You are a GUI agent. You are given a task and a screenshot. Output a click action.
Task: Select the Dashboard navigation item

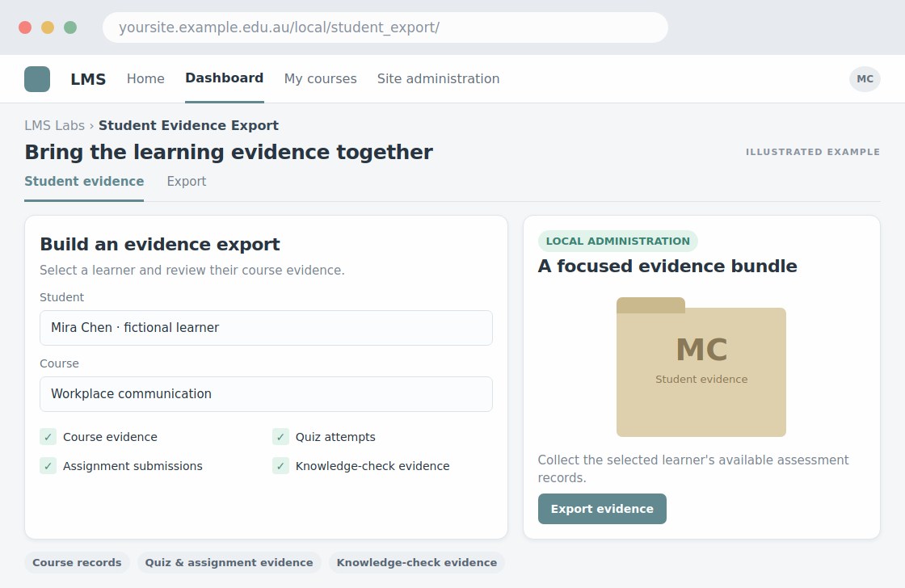click(x=225, y=78)
